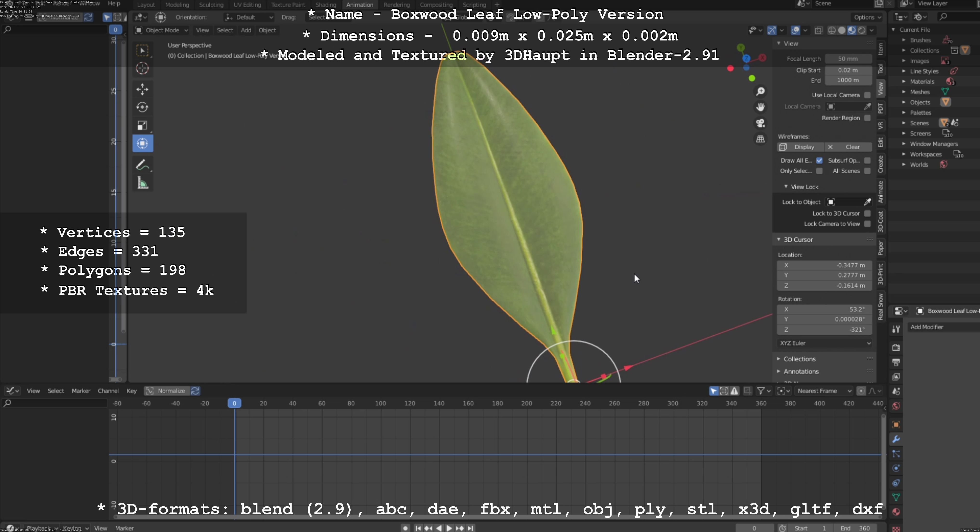Open the Tool properties tab wrench-screwdriver icon
Image resolution: width=980 pixels, height=532 pixels.
coord(896,329)
